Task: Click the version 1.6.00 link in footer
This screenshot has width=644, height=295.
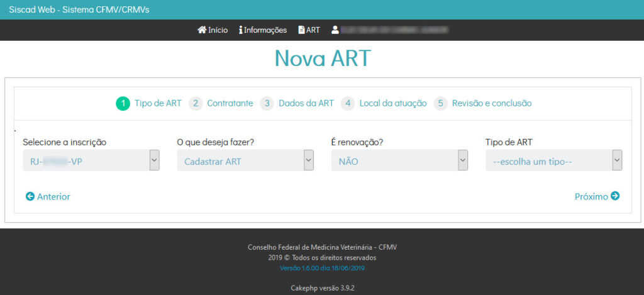Action: coord(322,268)
